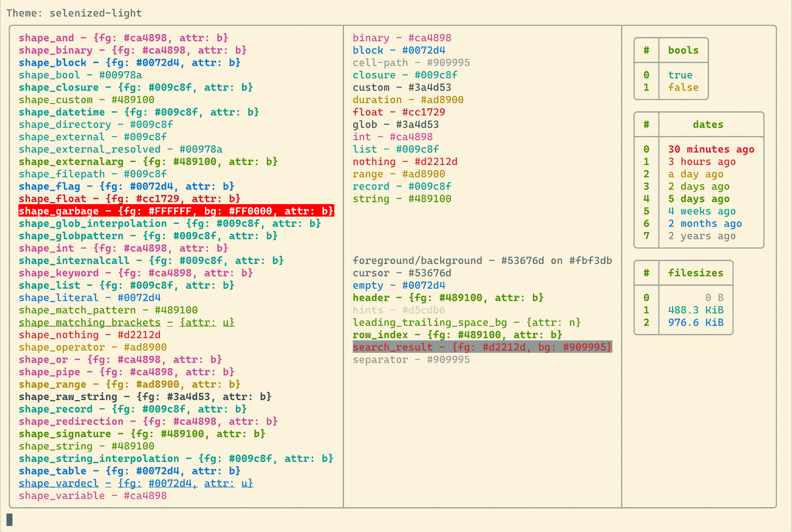This screenshot has width=792, height=532.
Task: Click binary - #ca4898 in middle column
Action: point(402,38)
